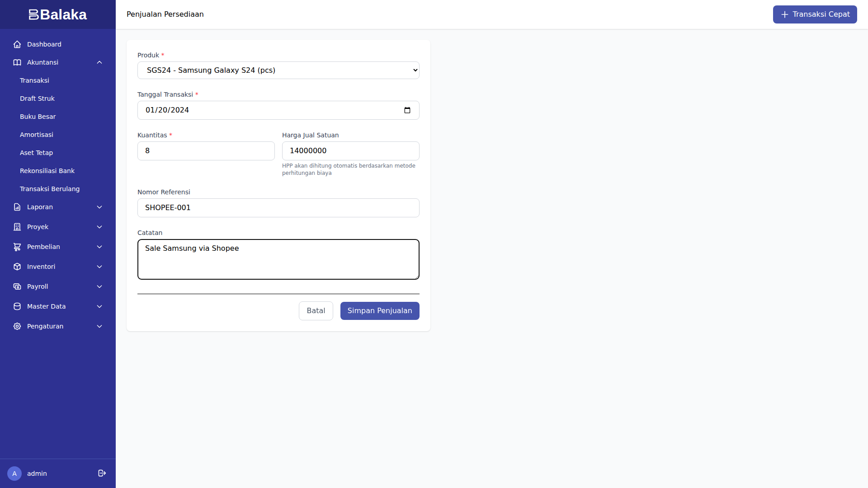This screenshot has width=868, height=488.
Task: Select the Akuntansi book icon
Action: [x=17, y=62]
